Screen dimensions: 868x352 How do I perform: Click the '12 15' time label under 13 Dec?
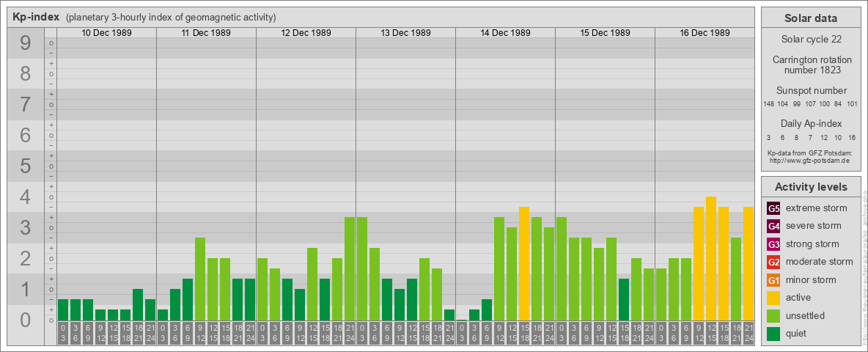412,334
